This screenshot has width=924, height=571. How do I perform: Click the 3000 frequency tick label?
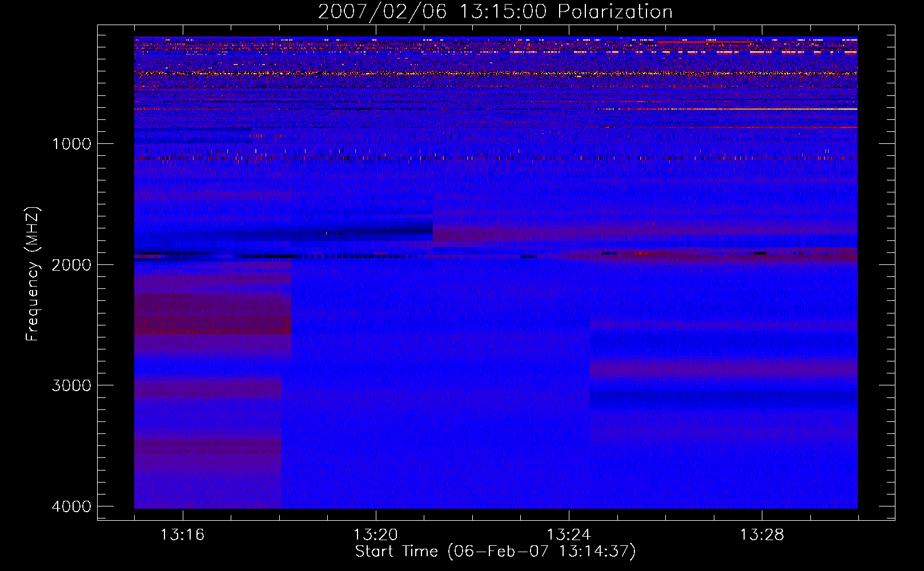[x=71, y=385]
